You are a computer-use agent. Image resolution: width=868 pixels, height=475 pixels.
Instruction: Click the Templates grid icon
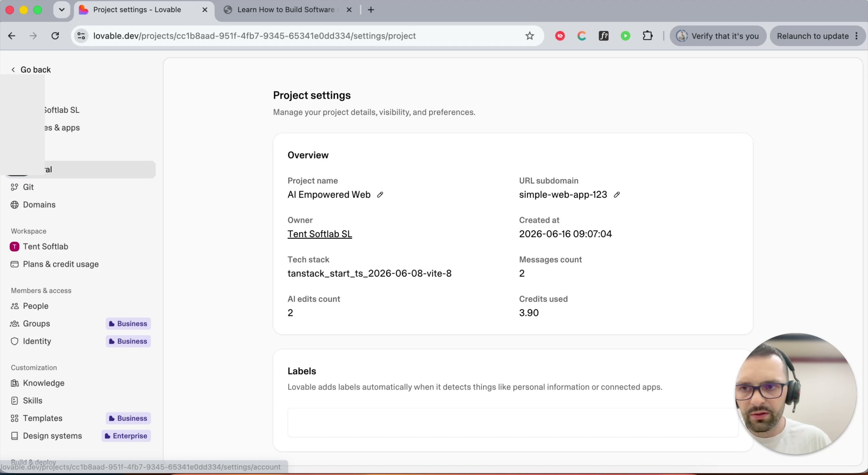point(14,418)
